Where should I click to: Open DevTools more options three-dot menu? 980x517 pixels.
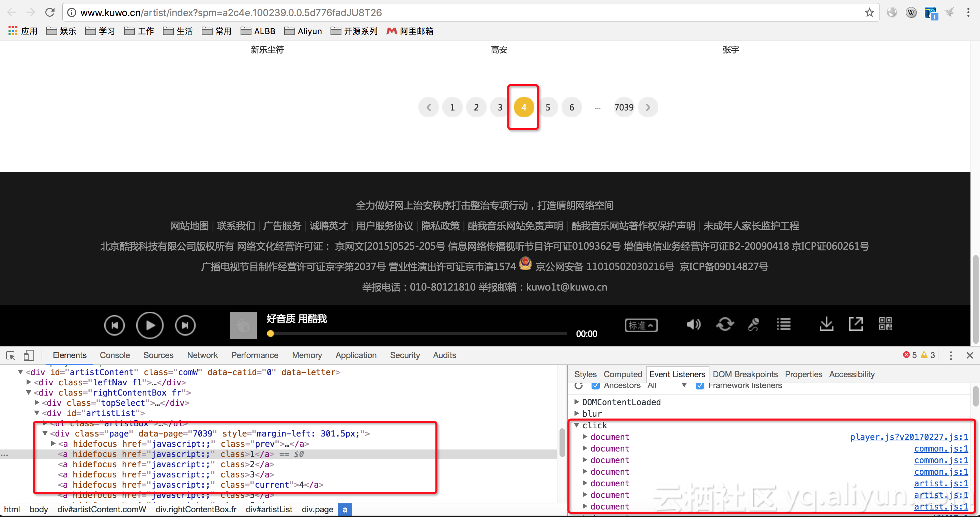[951, 355]
